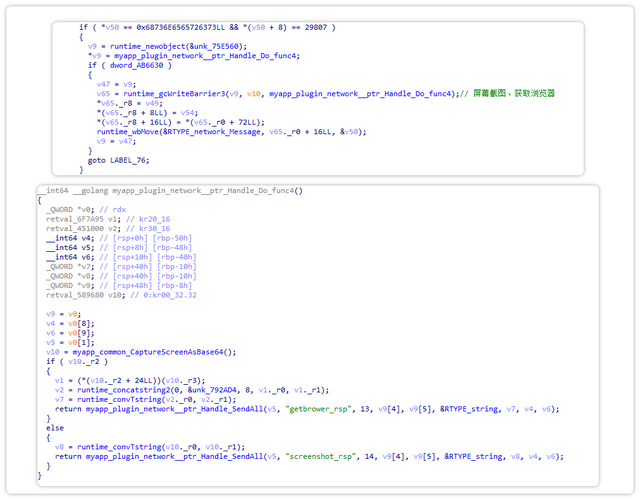Click the runtime_concatstring2 call
The height and width of the screenshot is (500, 640).
[203, 390]
